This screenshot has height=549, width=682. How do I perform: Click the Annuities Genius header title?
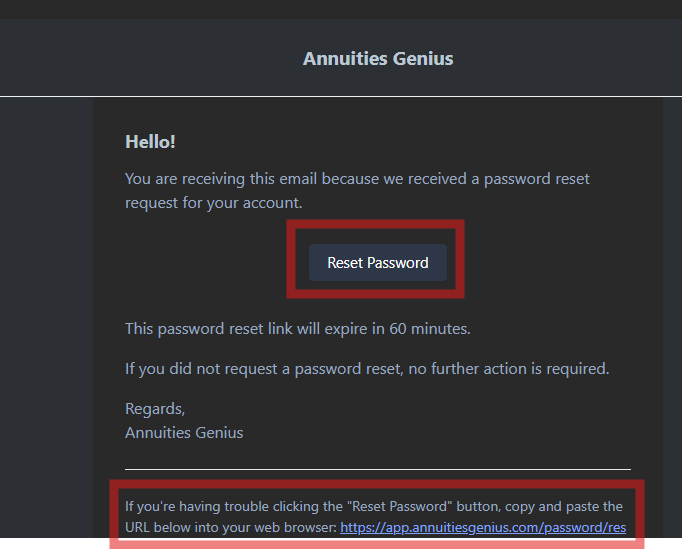378,59
